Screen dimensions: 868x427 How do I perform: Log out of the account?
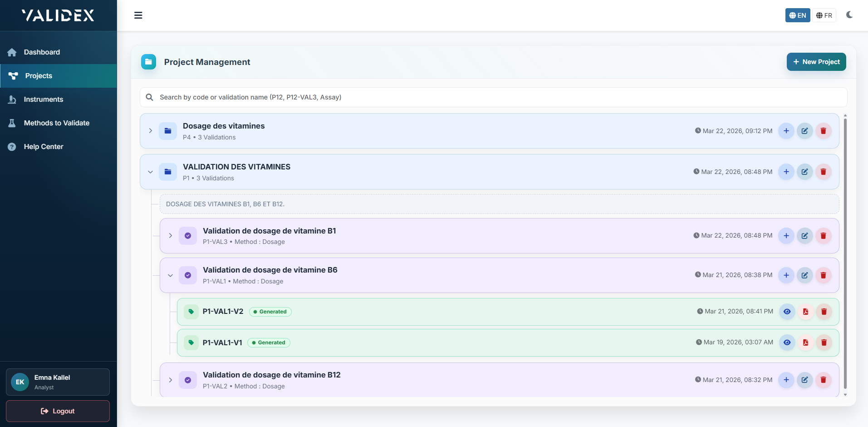coord(58,411)
